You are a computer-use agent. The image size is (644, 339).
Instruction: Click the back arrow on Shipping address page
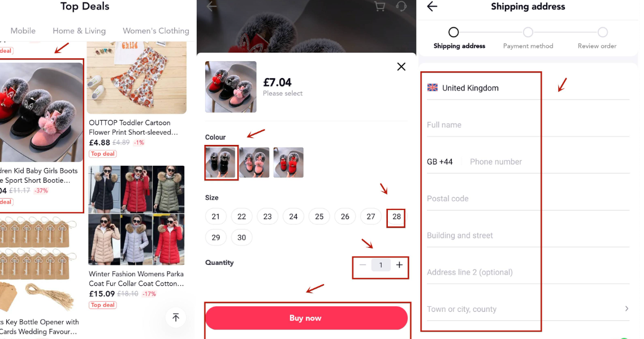[x=432, y=7]
